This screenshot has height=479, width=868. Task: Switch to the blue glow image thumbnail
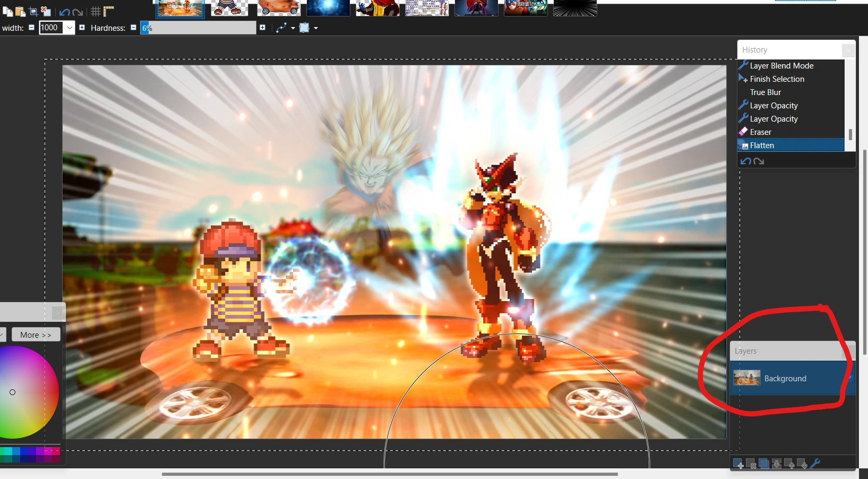point(328,8)
